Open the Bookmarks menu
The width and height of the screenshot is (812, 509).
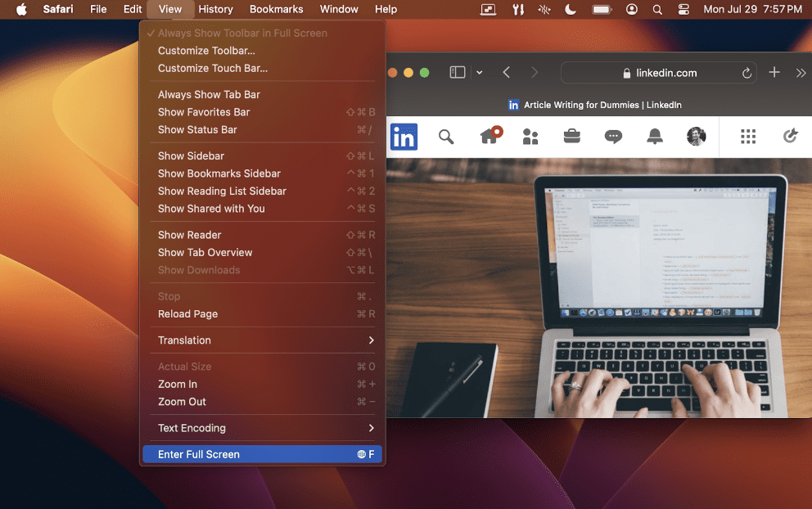point(276,9)
